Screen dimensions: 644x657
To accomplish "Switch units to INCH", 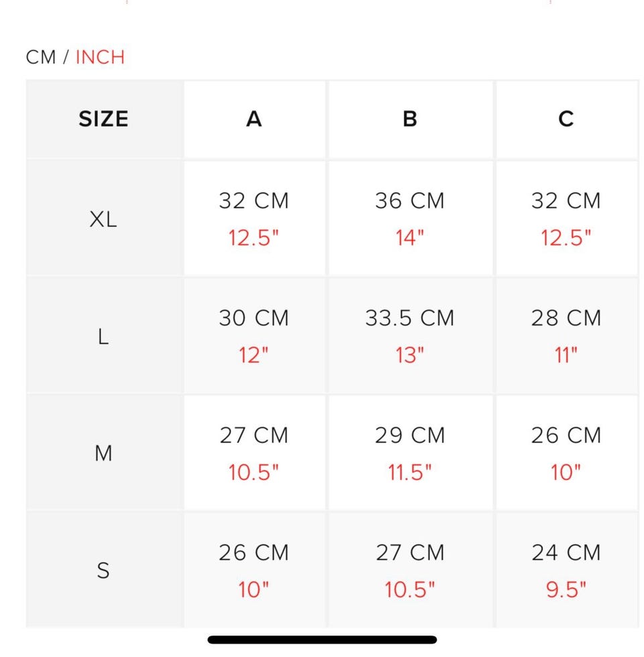I will click(x=100, y=57).
